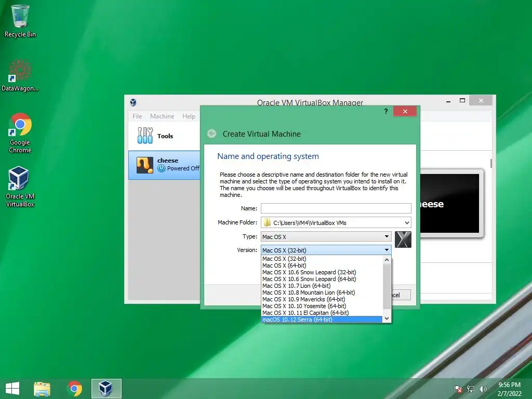Open the network tray icon
This screenshot has width=532, height=399.
[x=471, y=389]
